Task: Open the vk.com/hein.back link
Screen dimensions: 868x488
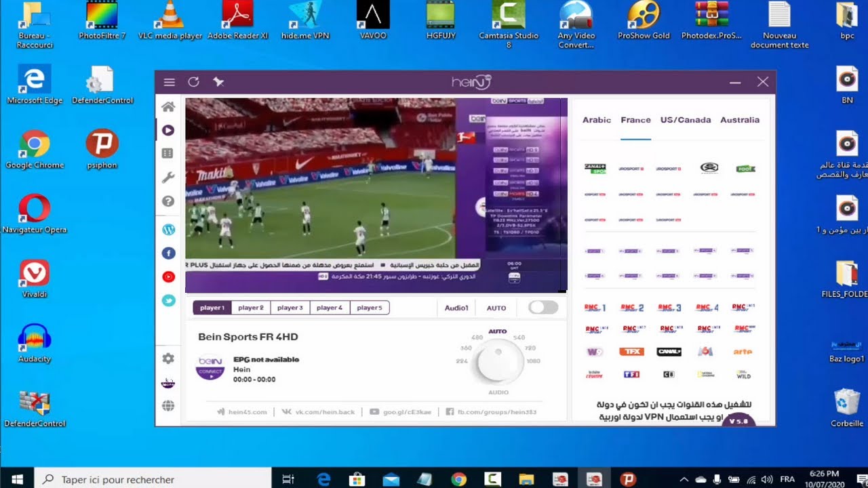Action: pyautogui.click(x=318, y=411)
